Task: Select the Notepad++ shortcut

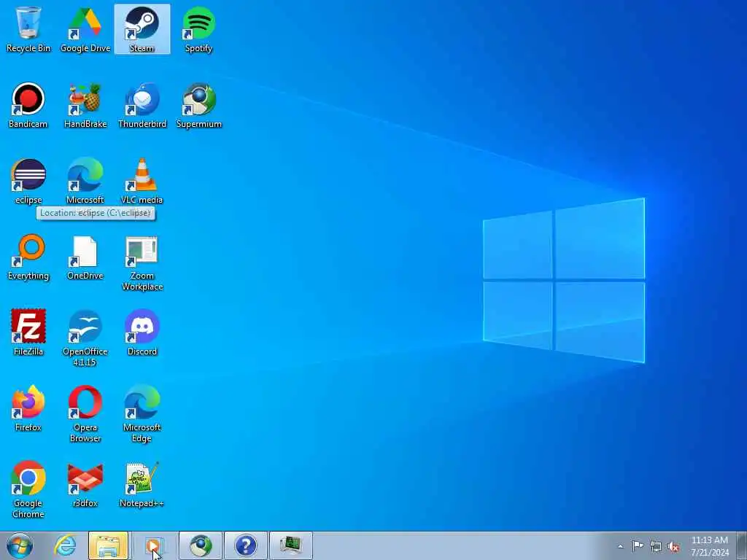Action: click(x=142, y=484)
